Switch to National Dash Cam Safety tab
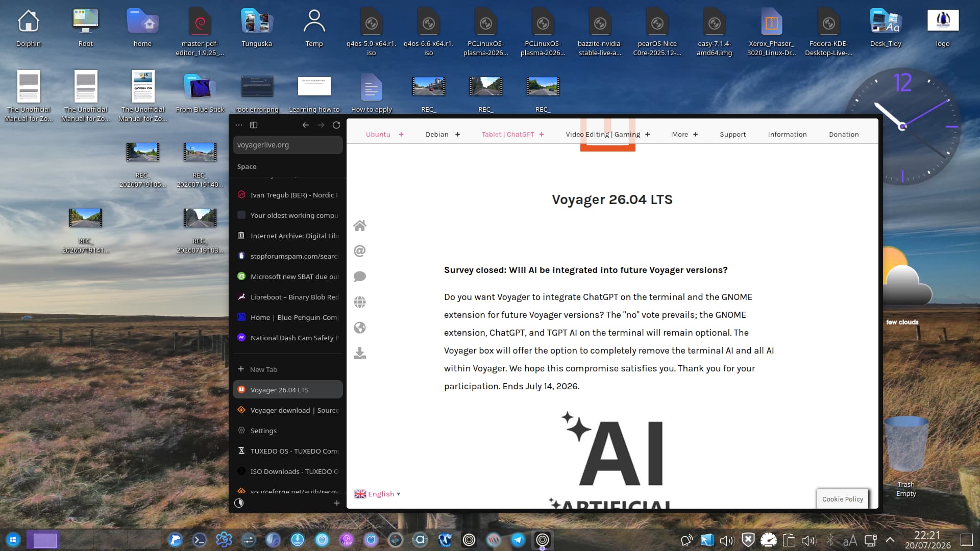980x551 pixels. pyautogui.click(x=288, y=338)
